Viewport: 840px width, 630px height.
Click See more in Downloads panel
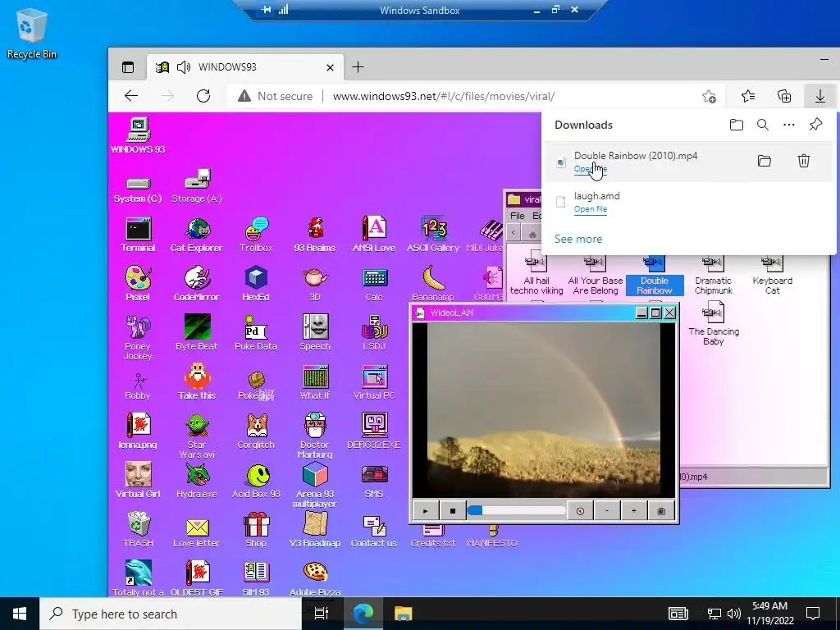coord(578,239)
